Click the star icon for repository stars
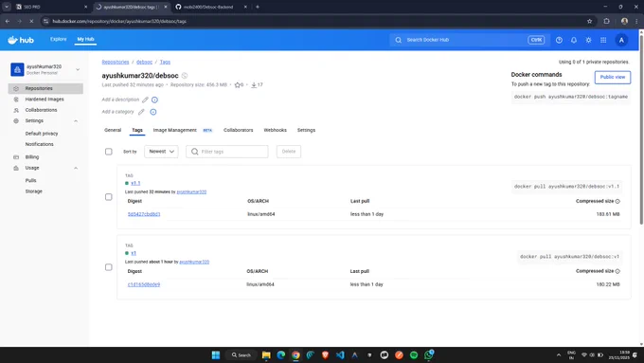This screenshot has height=363, width=644. pos(237,85)
